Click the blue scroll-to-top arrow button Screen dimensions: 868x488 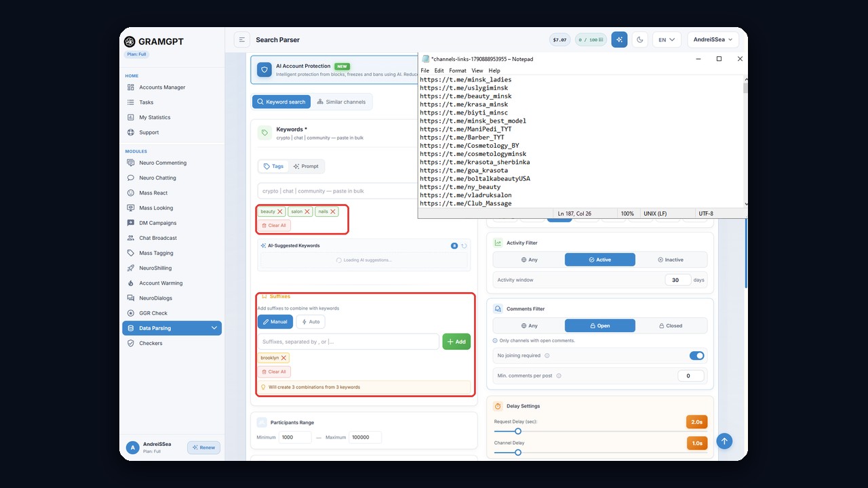(724, 441)
